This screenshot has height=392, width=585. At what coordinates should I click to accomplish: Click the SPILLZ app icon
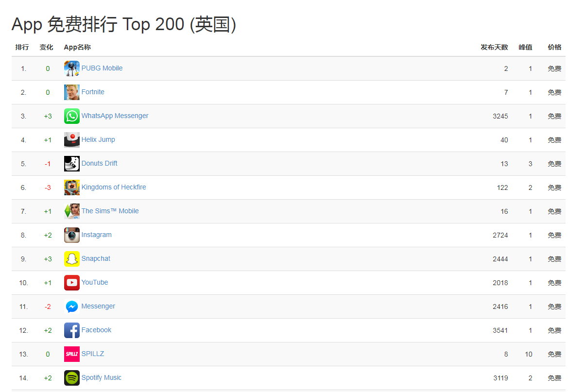click(x=72, y=354)
